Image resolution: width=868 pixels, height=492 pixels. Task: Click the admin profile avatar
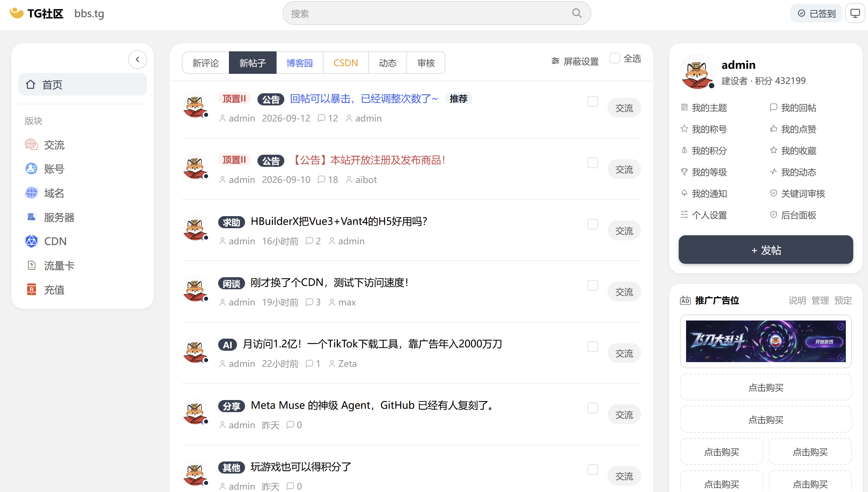click(697, 72)
